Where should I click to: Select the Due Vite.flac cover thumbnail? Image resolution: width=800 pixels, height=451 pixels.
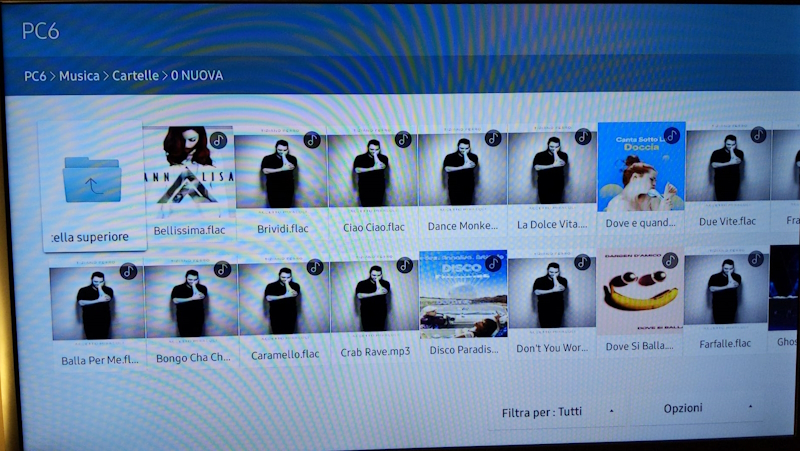[x=728, y=165]
